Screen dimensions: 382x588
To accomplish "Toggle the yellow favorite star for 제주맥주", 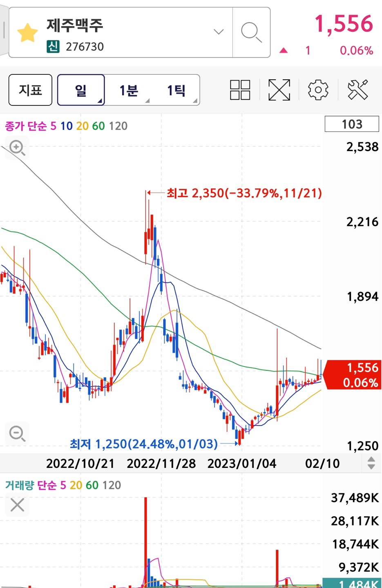I will pyautogui.click(x=27, y=33).
